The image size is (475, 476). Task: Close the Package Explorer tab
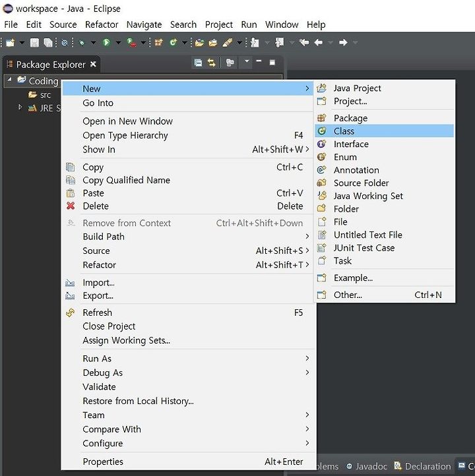94,64
